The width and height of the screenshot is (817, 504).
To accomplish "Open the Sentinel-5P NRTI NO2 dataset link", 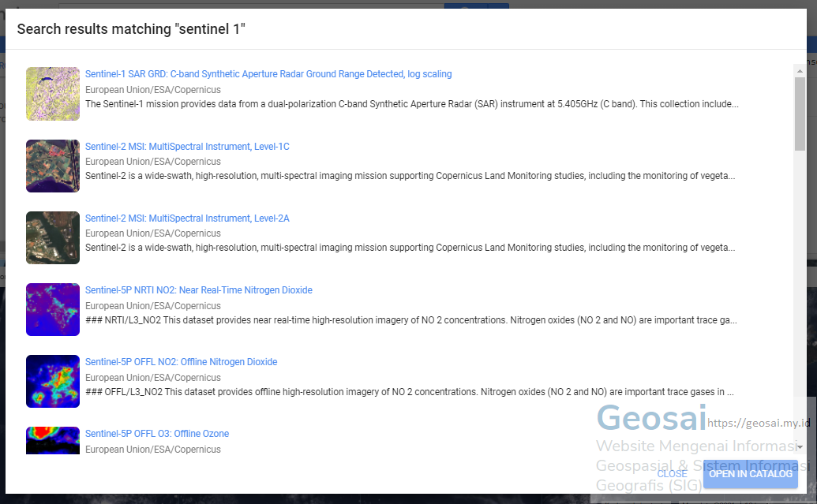I will tap(199, 289).
